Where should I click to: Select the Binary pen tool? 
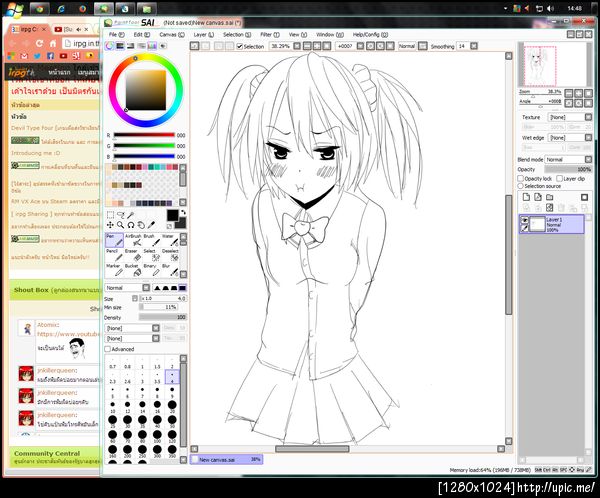point(152,270)
